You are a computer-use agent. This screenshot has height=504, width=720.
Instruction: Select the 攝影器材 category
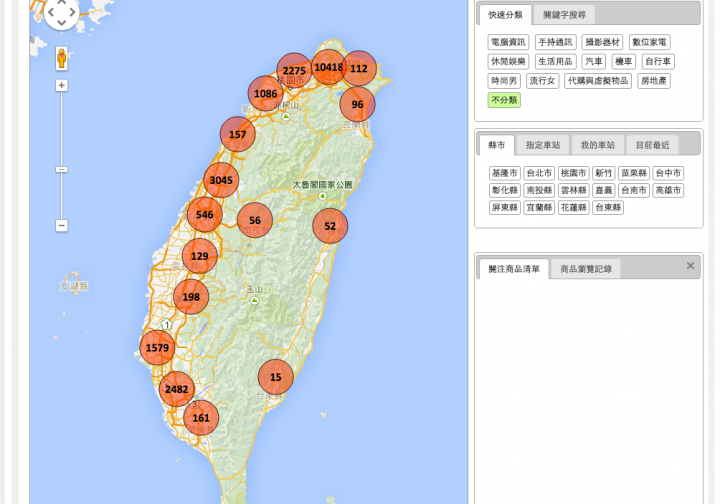pyautogui.click(x=602, y=42)
